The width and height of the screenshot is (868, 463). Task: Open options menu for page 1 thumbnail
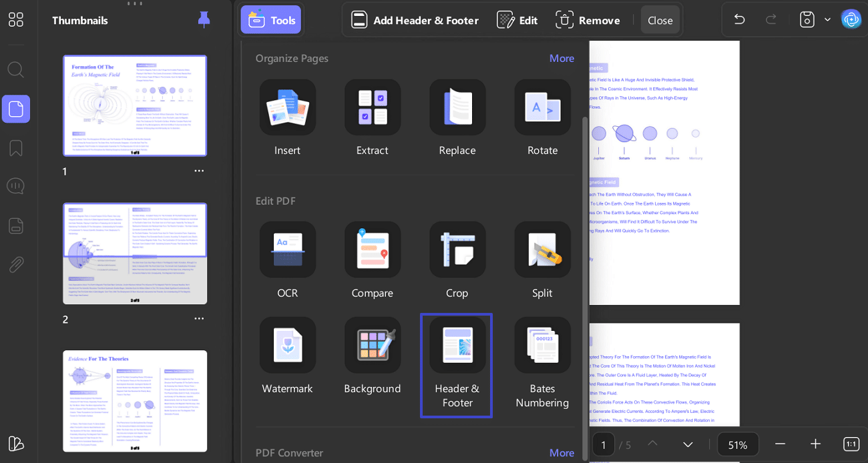tap(199, 171)
